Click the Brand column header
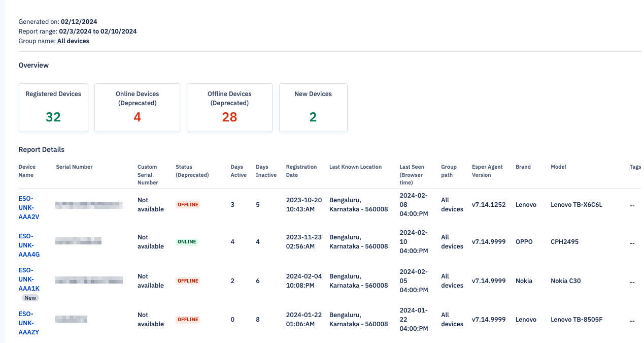644x343 pixels. [x=523, y=167]
